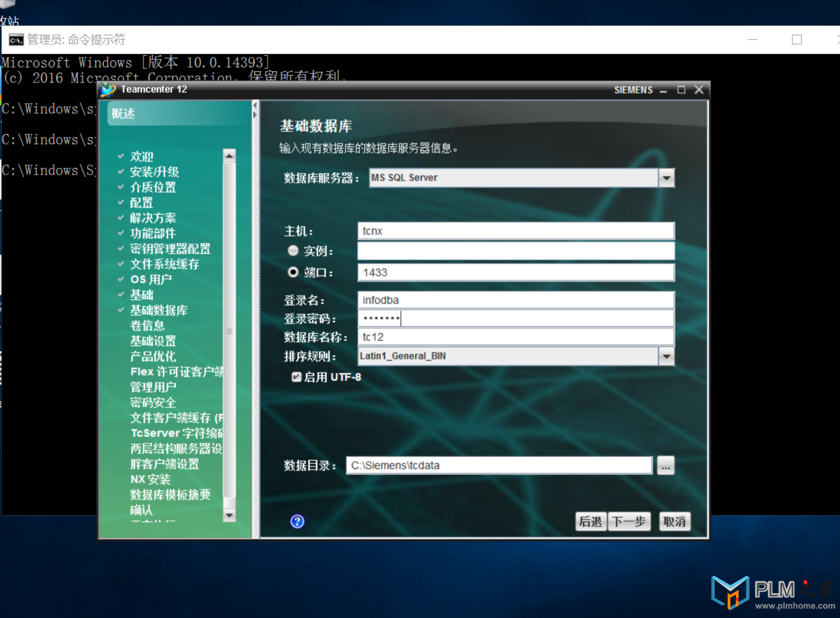Open the data directory browse button
The width and height of the screenshot is (840, 618).
click(666, 465)
